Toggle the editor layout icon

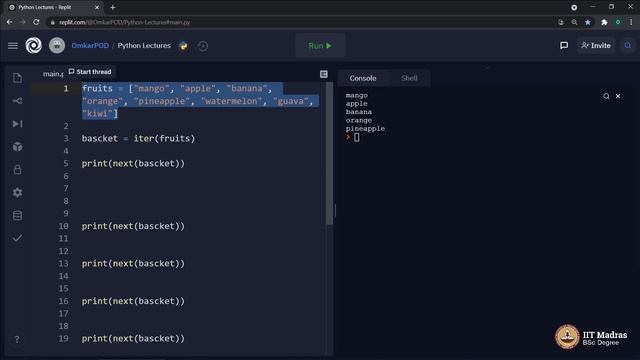click(324, 74)
